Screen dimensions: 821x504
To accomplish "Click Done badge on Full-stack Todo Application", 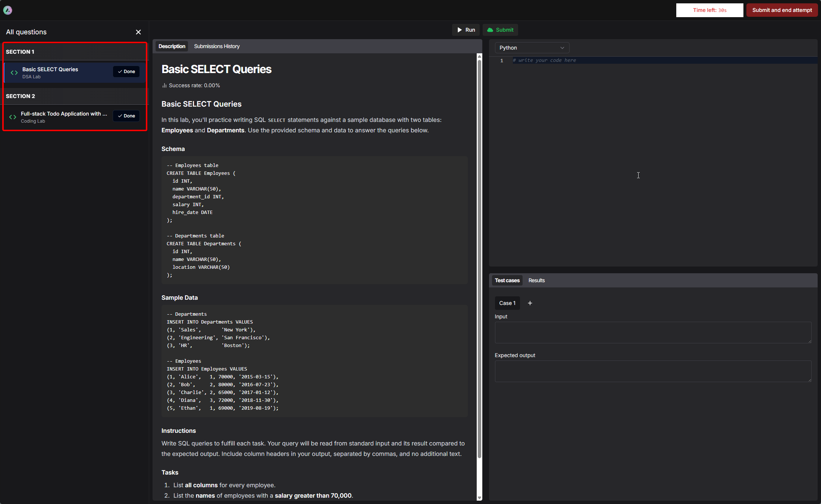I will [126, 116].
